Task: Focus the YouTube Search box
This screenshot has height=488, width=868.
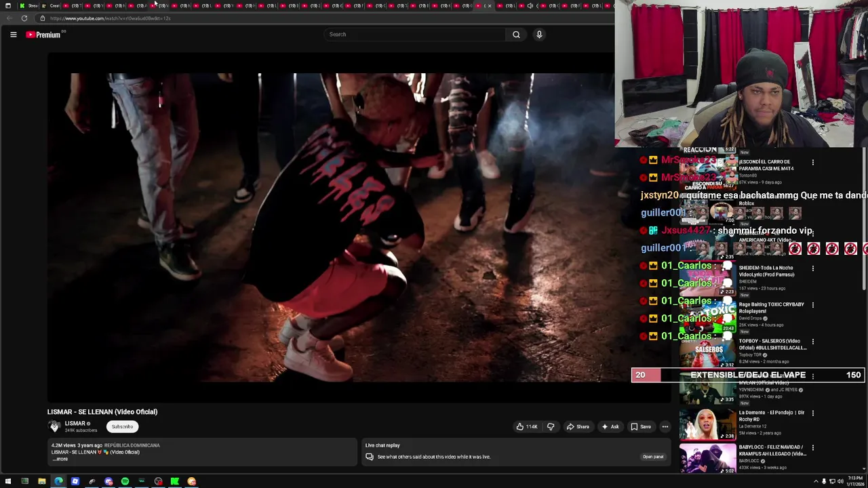Action: (x=414, y=35)
